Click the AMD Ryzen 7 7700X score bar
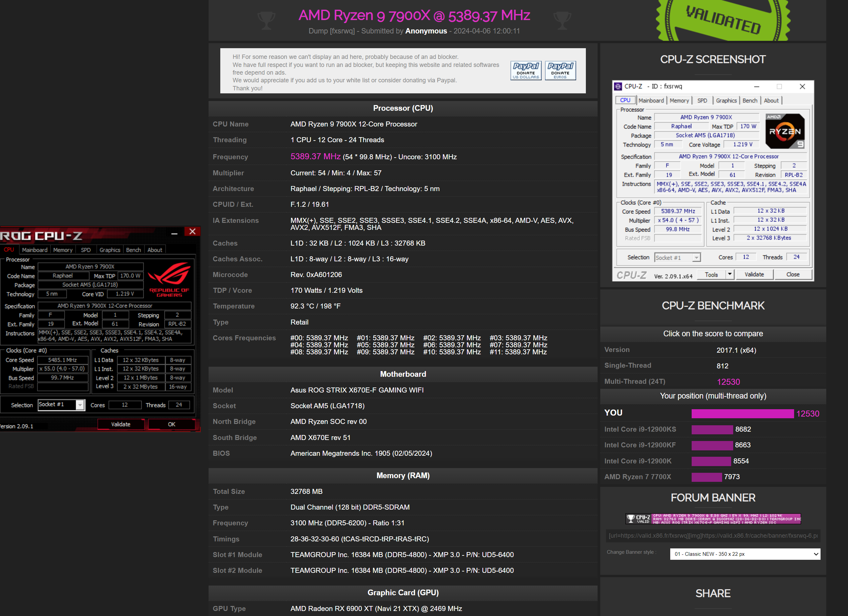 706,477
